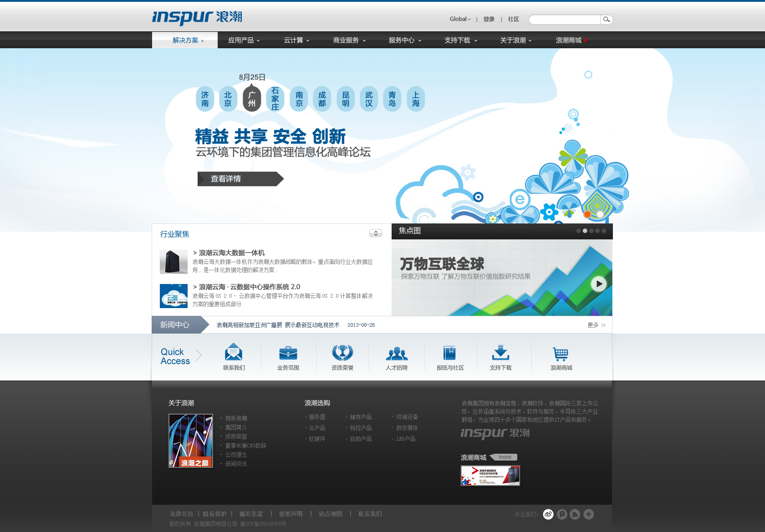Open 浪潮云海·云数据中心操作系统 2.0 article
This screenshot has width=765, height=532.
(246, 287)
